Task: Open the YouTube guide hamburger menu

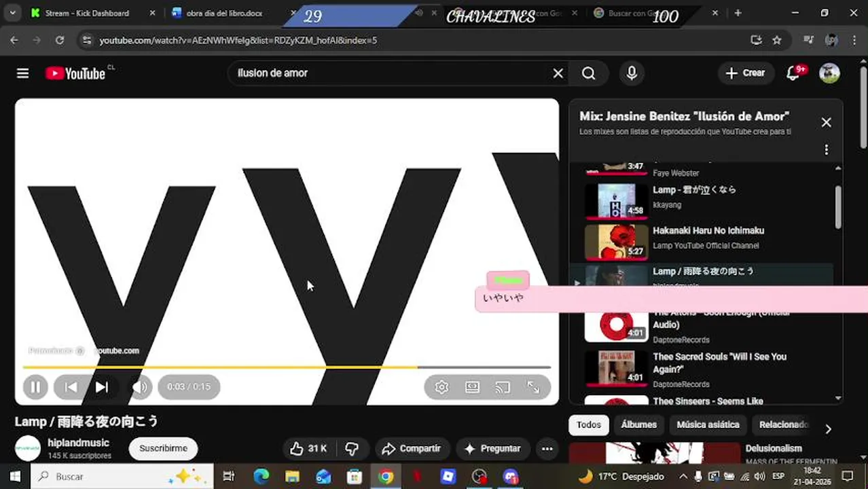Action: pos(22,73)
